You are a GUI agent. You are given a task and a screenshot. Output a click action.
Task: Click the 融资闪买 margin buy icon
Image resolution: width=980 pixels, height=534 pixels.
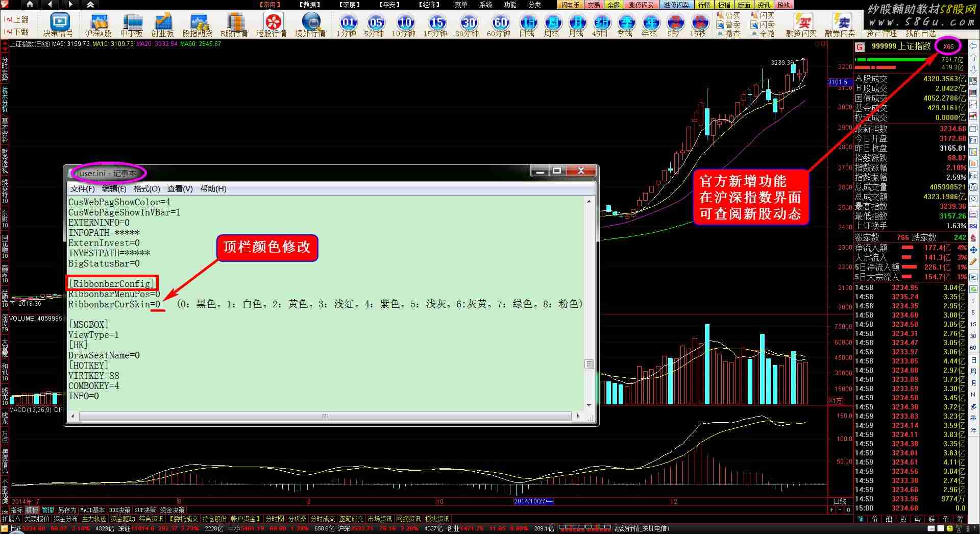pos(801,25)
